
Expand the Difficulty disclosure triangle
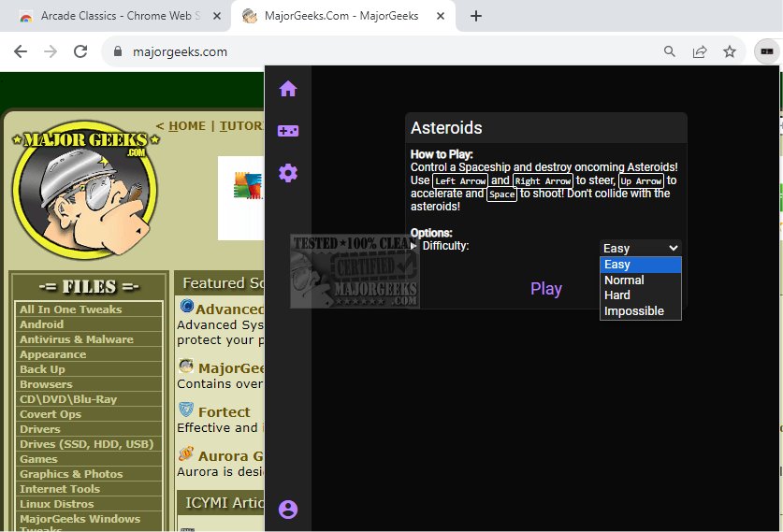coord(413,246)
